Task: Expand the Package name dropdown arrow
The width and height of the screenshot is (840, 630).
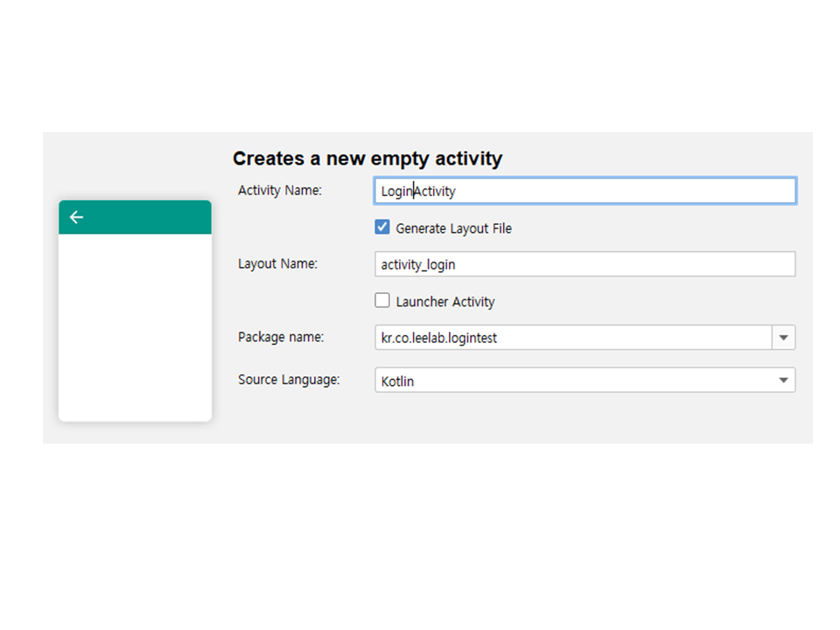Action: click(x=783, y=338)
